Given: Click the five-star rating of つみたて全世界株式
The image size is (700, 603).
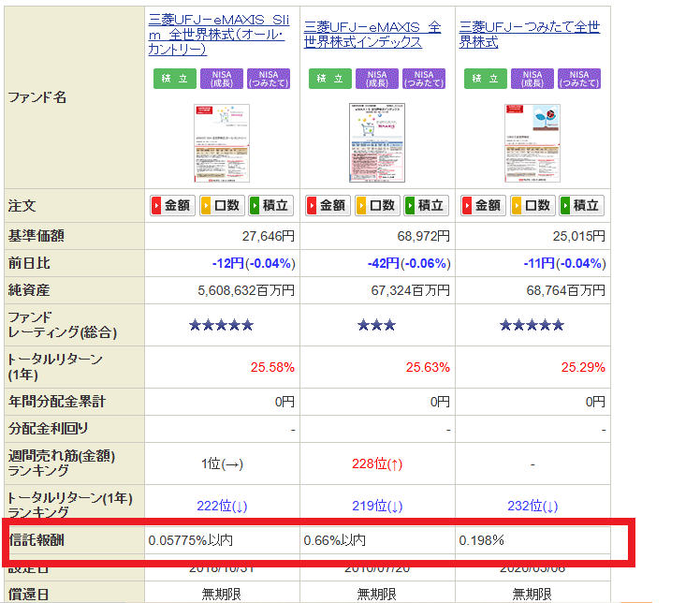Looking at the screenshot, I should [x=532, y=325].
